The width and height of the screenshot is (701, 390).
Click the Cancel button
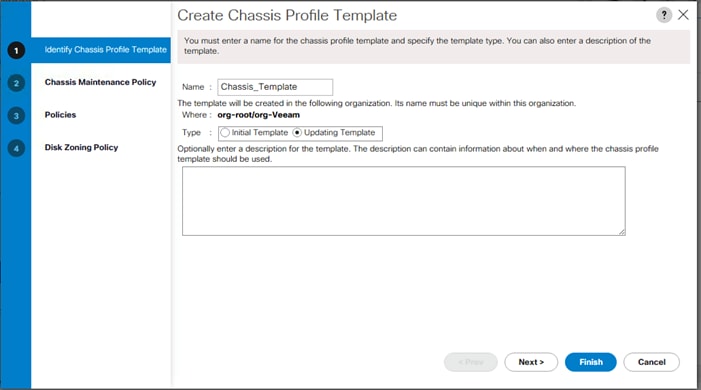(x=651, y=362)
